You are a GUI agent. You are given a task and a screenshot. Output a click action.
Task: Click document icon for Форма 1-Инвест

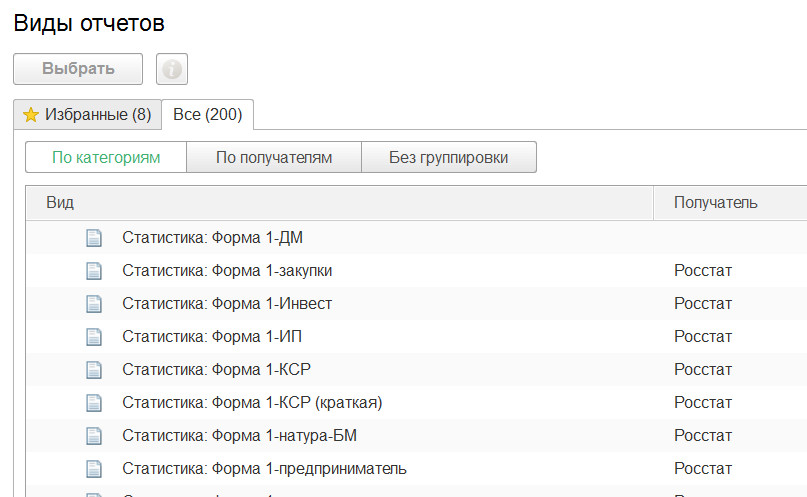pos(94,304)
